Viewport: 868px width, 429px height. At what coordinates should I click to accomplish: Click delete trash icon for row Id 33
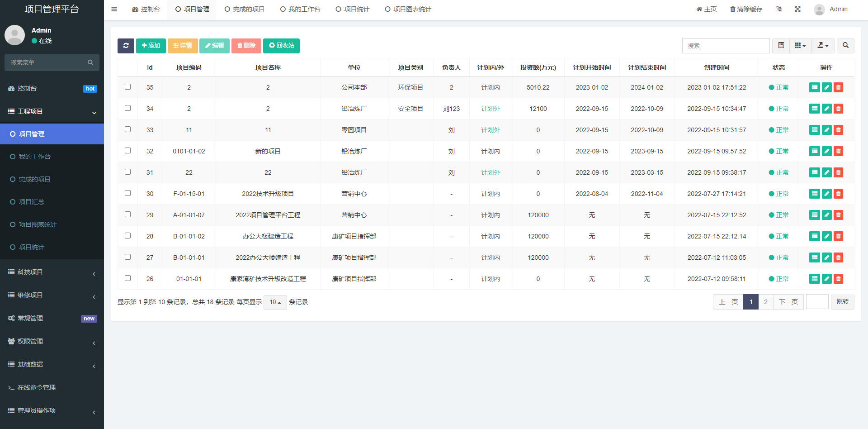pos(838,130)
